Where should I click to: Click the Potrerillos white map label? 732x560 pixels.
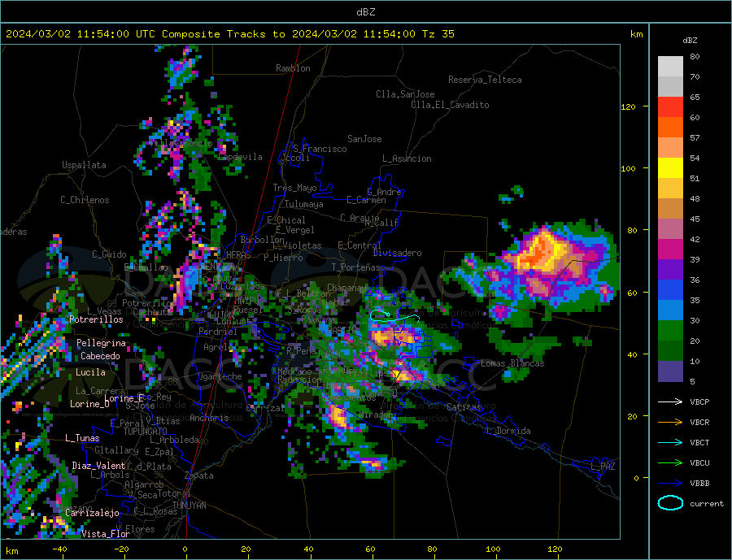click(x=96, y=319)
